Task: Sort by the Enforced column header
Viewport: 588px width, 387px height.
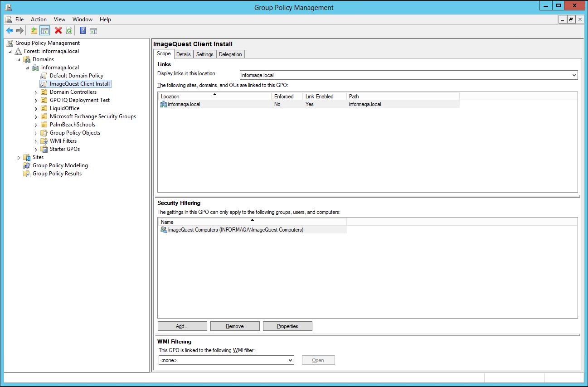Action: pos(287,97)
